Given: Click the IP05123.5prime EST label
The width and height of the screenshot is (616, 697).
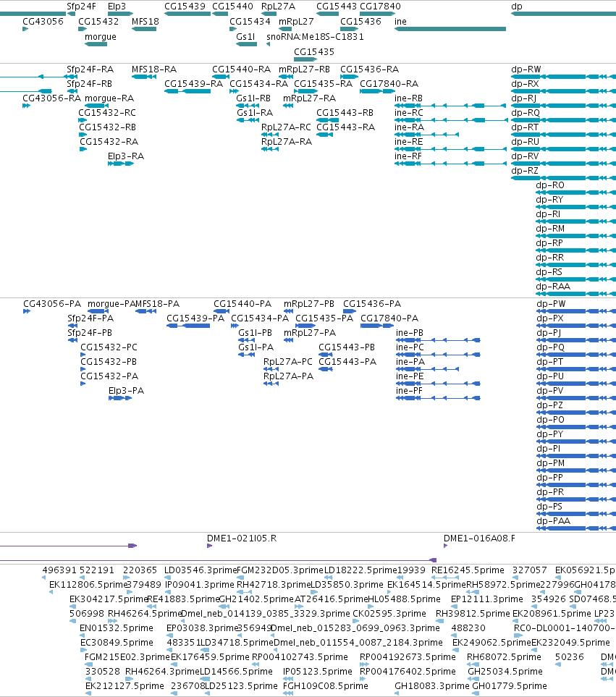Looking at the screenshot, I should tap(317, 671).
